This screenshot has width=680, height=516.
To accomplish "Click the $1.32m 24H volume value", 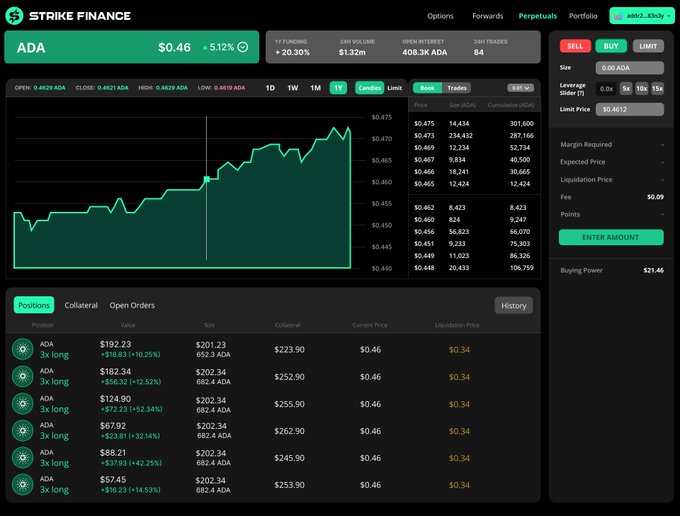I will [x=352, y=52].
